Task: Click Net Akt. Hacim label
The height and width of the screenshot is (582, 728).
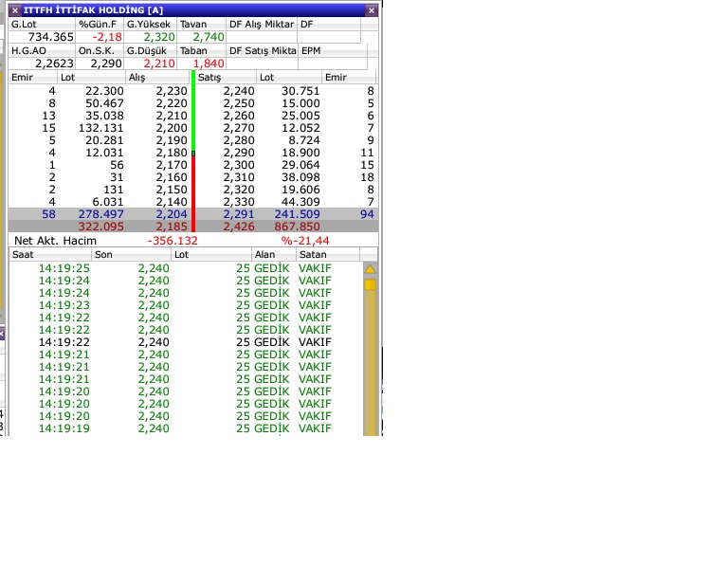Action: click(55, 241)
